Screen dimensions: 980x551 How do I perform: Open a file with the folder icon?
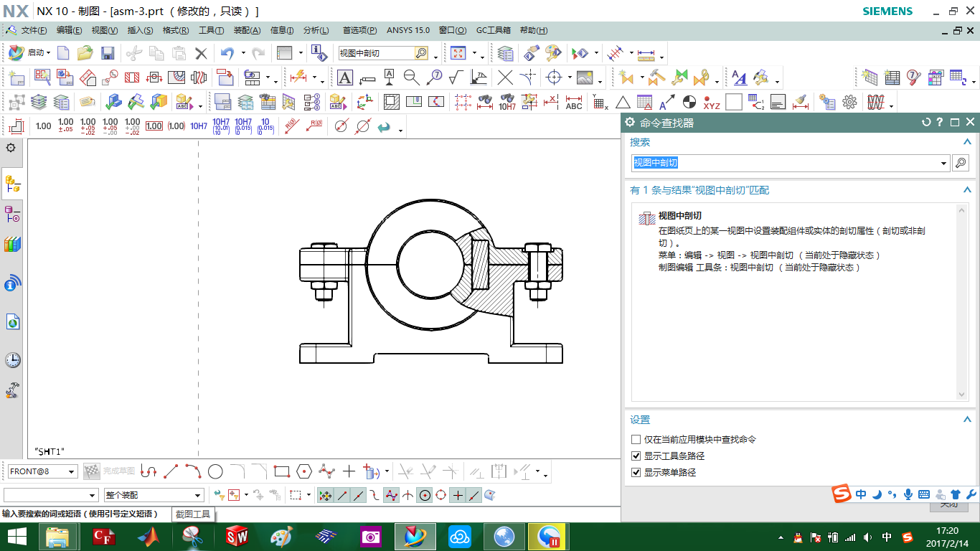click(85, 53)
